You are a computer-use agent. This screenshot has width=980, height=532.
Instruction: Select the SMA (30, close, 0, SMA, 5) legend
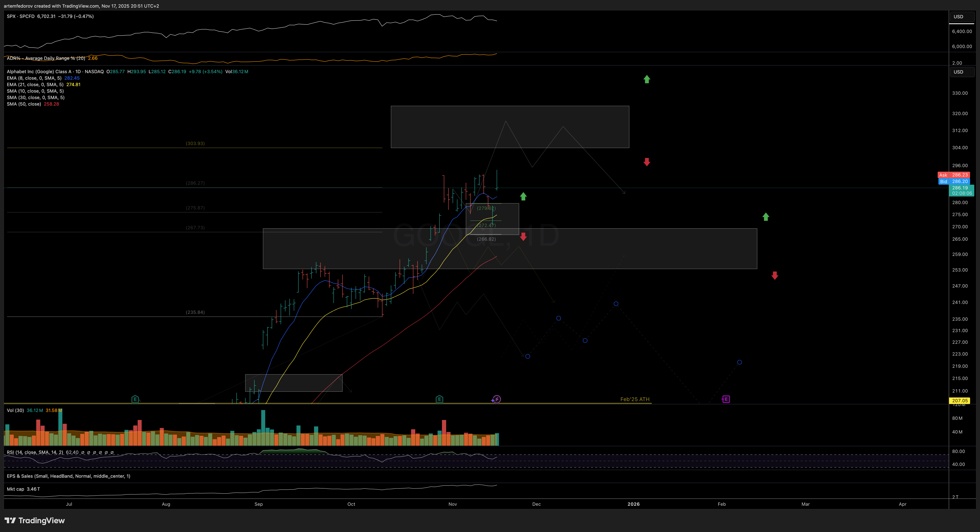tap(36, 97)
